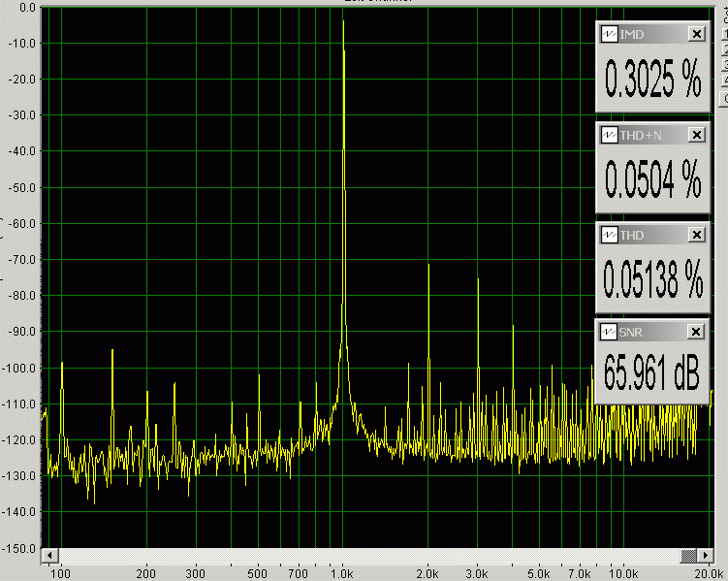The width and height of the screenshot is (728, 581).
Task: Click the -100.0 amplitude axis label
Action: [x=18, y=368]
